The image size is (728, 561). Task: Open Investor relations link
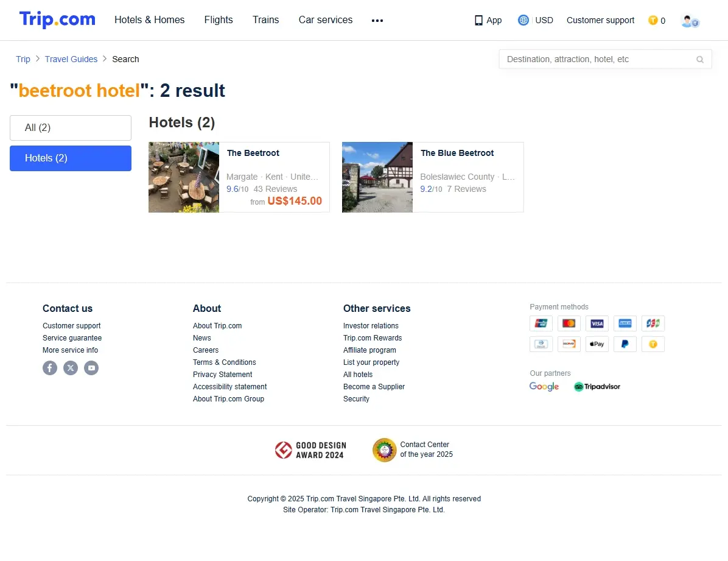coord(371,326)
